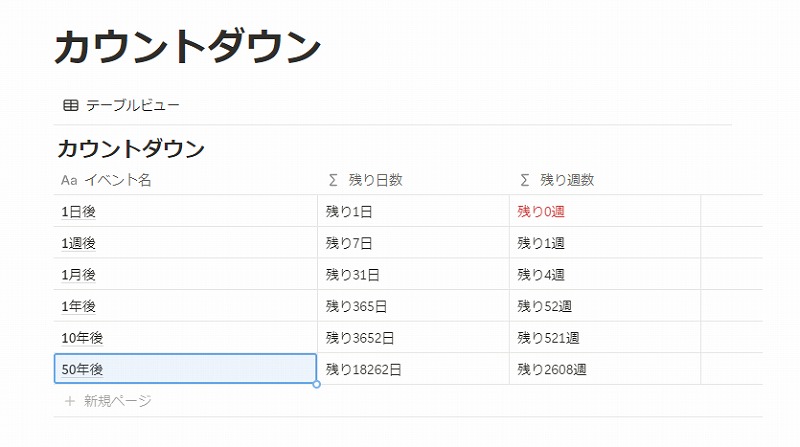Click the plus icon for 新規ページ
This screenshot has width=800, height=447.
(69, 401)
